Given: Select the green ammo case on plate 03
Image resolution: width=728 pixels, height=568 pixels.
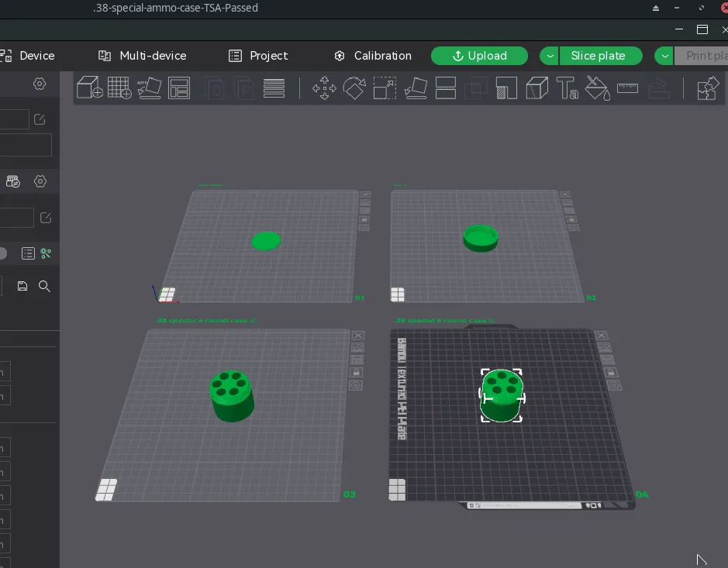Looking at the screenshot, I should (x=231, y=395).
